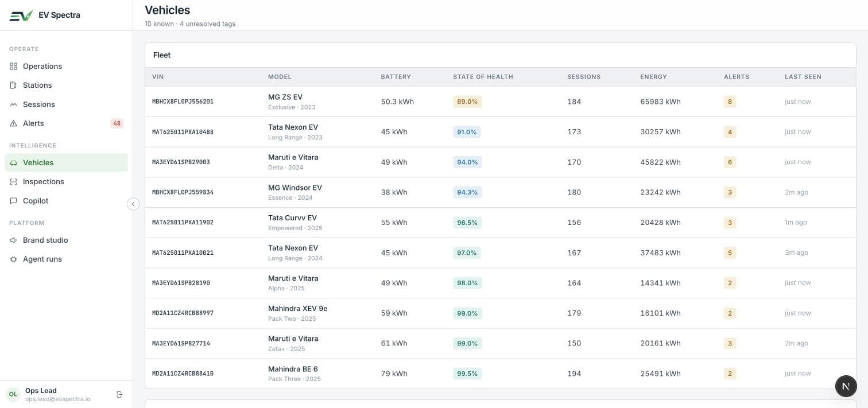Select VIN MAT625011PXA10488
The height and width of the screenshot is (408, 868).
(x=183, y=132)
